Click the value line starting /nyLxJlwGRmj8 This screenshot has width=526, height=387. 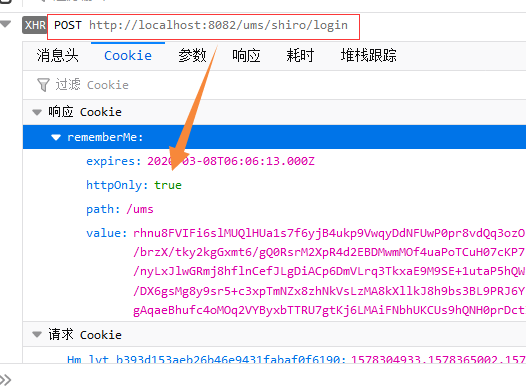[329, 271]
